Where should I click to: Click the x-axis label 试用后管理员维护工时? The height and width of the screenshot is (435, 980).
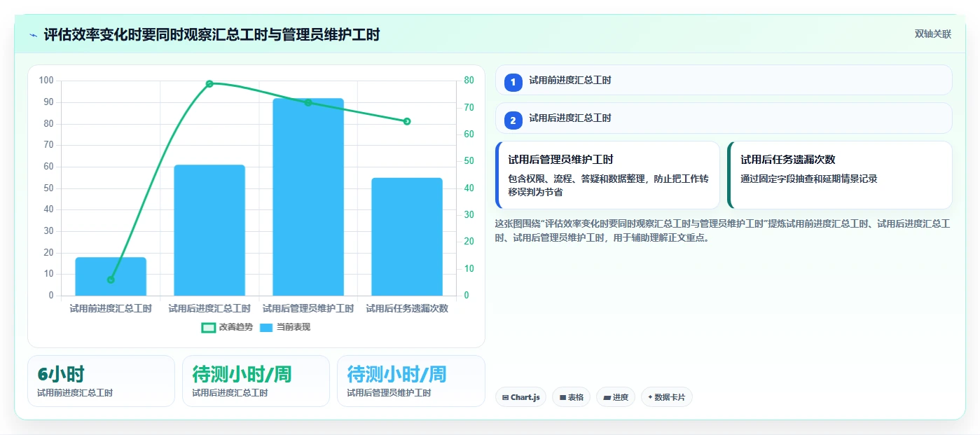coord(308,308)
